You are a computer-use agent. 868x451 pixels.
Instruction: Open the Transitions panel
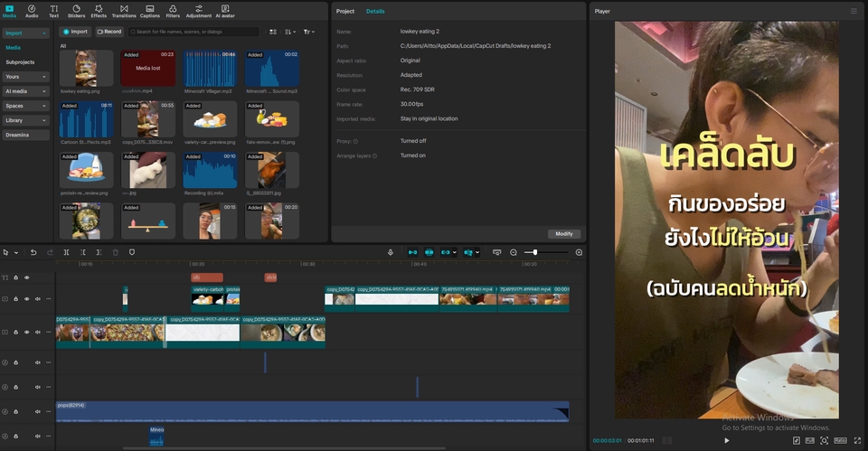[x=124, y=11]
